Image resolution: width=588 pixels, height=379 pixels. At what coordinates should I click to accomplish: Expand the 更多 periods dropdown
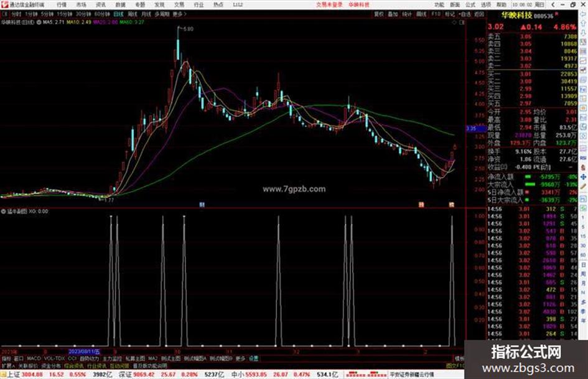pyautogui.click(x=179, y=14)
